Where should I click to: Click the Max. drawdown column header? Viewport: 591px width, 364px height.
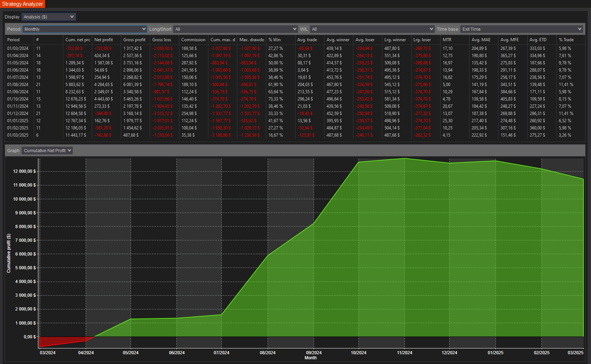(251, 40)
